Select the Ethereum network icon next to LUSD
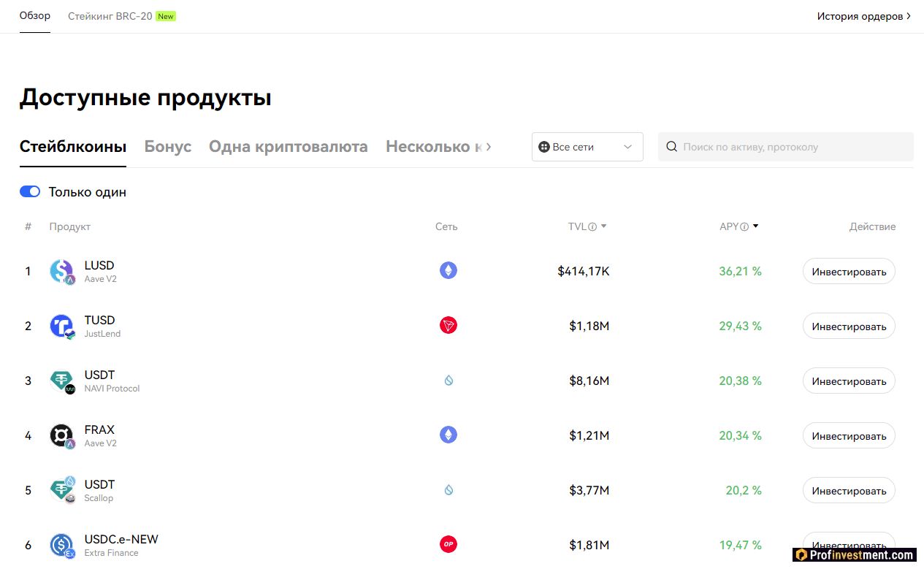The height and width of the screenshot is (569, 924). (448, 270)
